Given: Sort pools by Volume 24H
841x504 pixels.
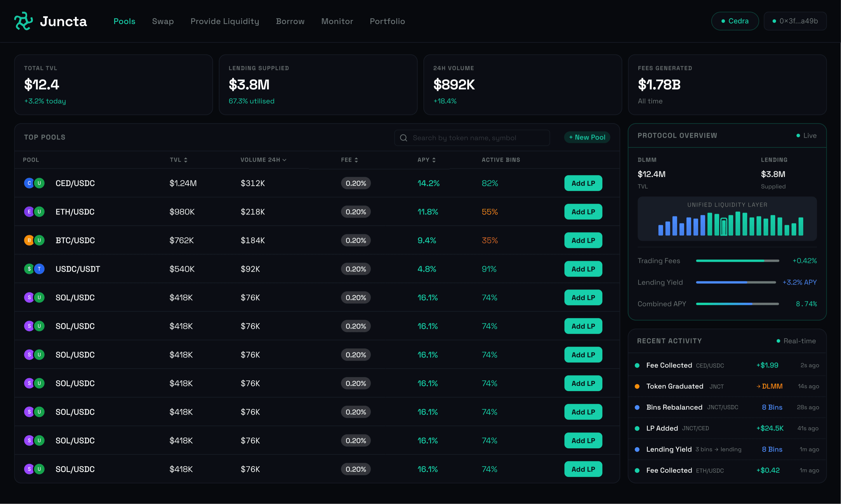Looking at the screenshot, I should tap(263, 160).
